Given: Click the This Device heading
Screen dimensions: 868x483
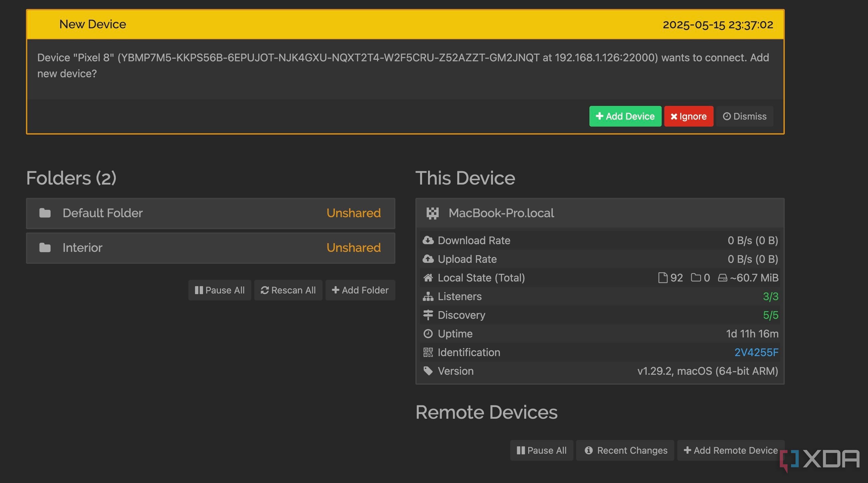Looking at the screenshot, I should point(465,178).
